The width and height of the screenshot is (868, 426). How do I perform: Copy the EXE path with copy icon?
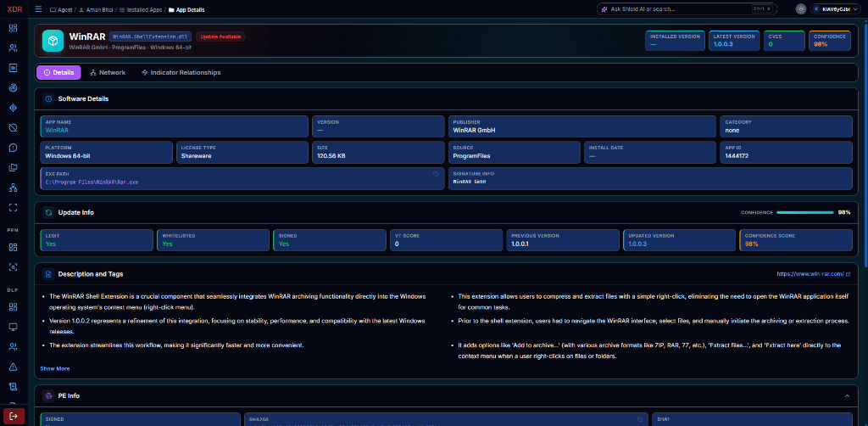click(436, 174)
